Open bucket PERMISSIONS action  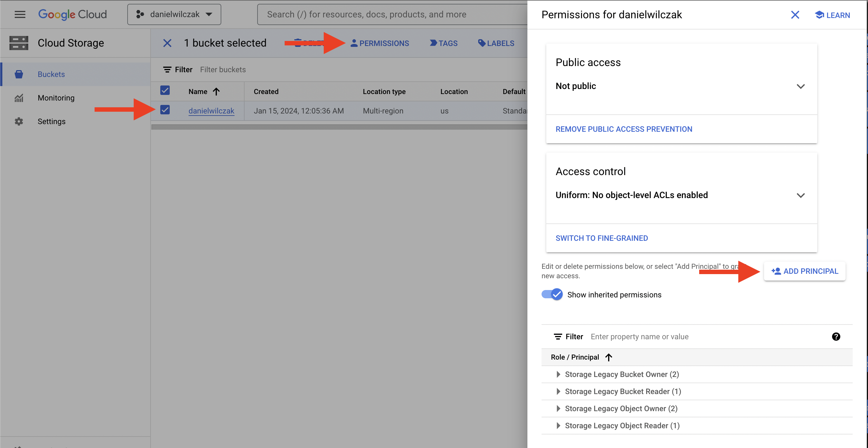pos(380,43)
